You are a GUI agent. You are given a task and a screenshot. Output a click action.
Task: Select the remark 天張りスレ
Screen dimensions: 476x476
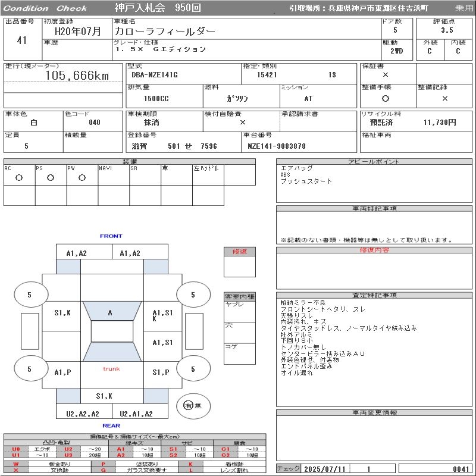pos(296,315)
